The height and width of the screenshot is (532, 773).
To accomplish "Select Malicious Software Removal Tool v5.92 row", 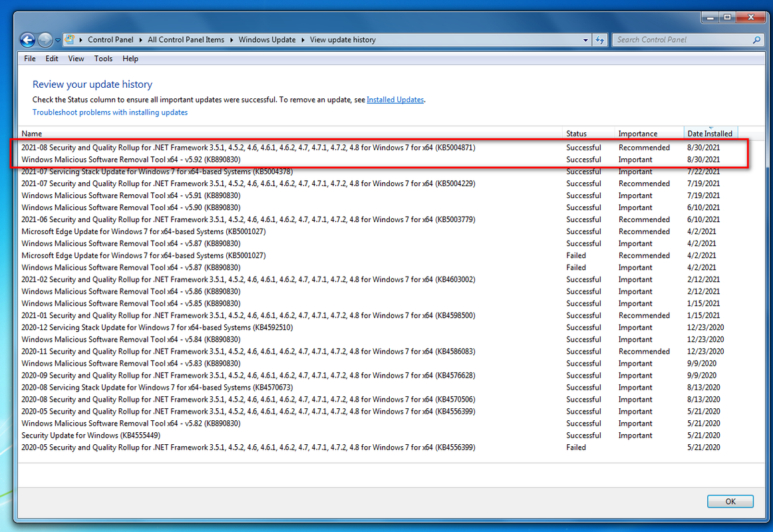I will point(379,160).
